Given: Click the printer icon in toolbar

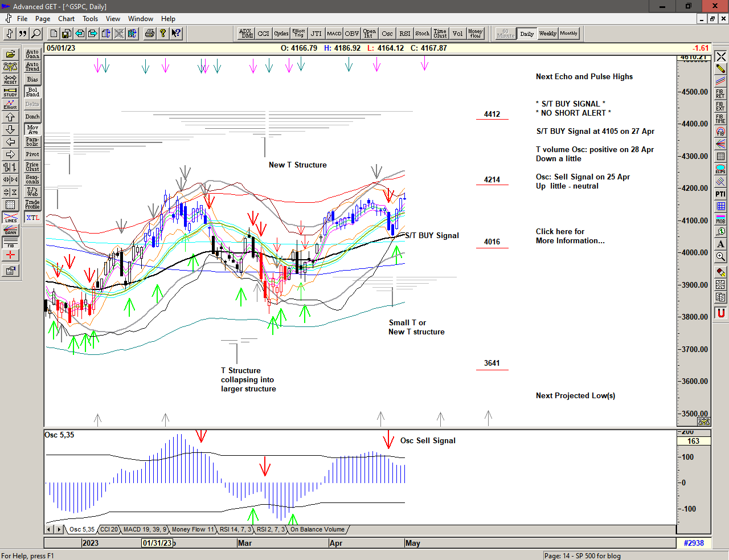Looking at the screenshot, I should 149,34.
